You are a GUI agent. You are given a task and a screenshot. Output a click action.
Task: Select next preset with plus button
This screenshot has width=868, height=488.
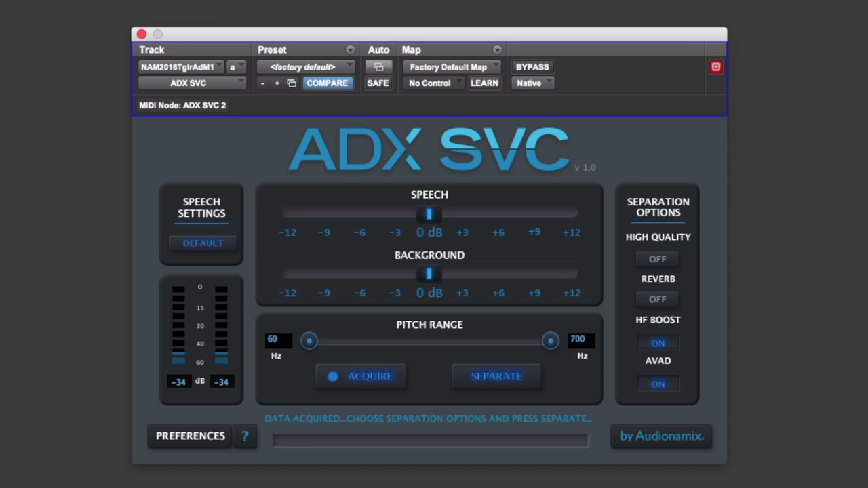(277, 83)
